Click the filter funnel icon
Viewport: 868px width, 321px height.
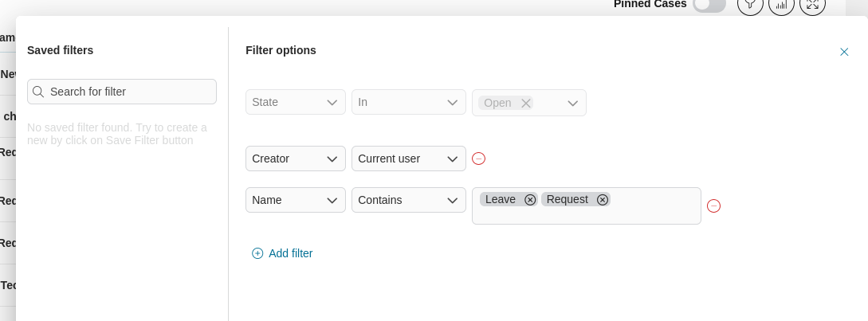pyautogui.click(x=751, y=4)
